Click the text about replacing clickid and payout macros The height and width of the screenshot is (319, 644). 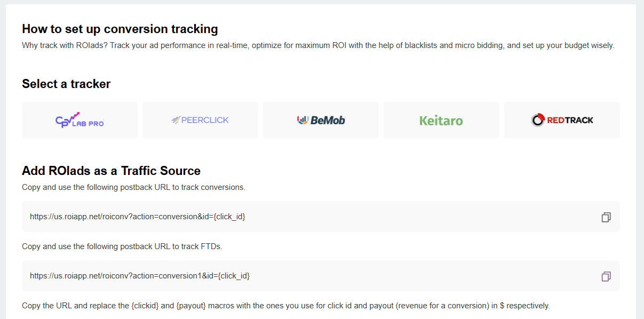pyautogui.click(x=285, y=306)
